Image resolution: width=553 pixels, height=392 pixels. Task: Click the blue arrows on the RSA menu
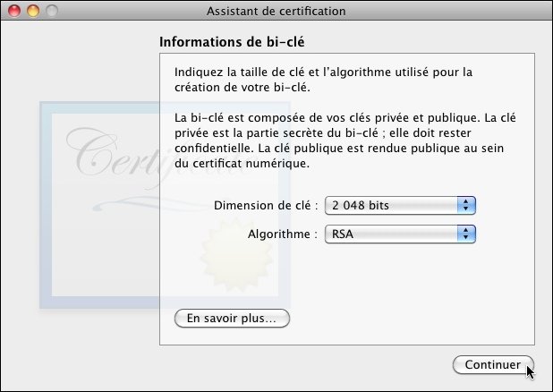point(466,234)
